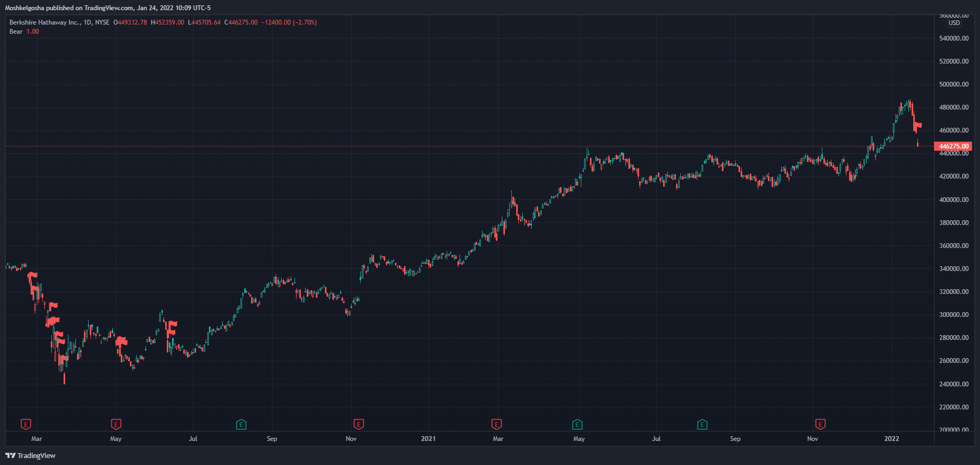Viewport: 980px width, 465px height.
Task: Click the 540000.00 price axis label
Action: [x=954, y=38]
